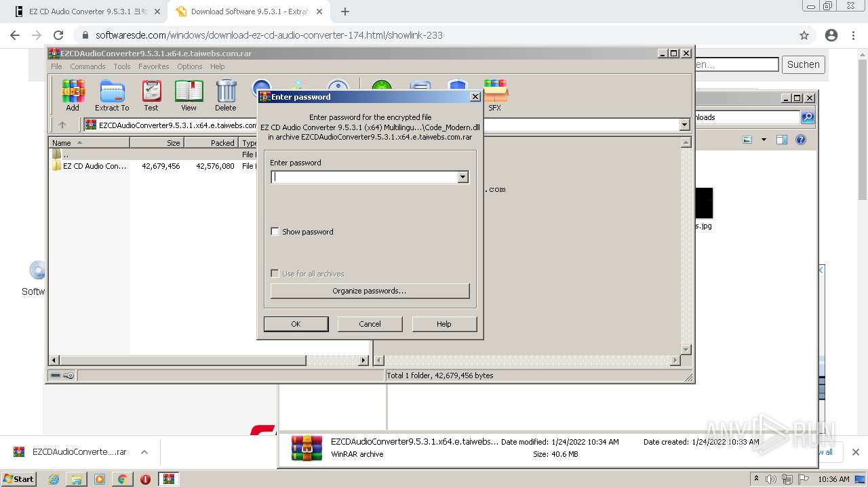Open the File menu in WinRAR

pyautogui.click(x=56, y=66)
